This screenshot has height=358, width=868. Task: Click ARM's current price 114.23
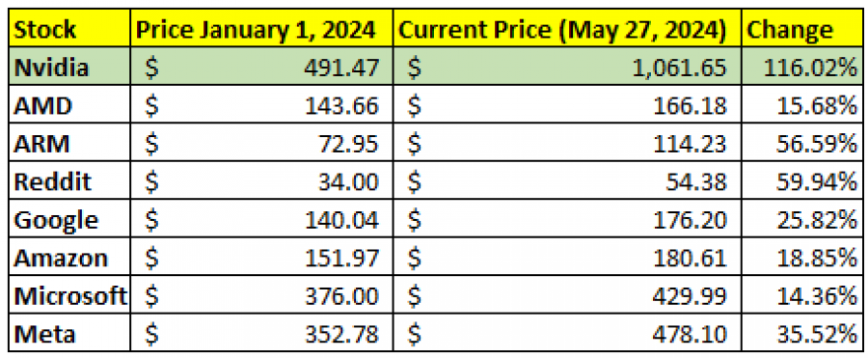click(567, 144)
